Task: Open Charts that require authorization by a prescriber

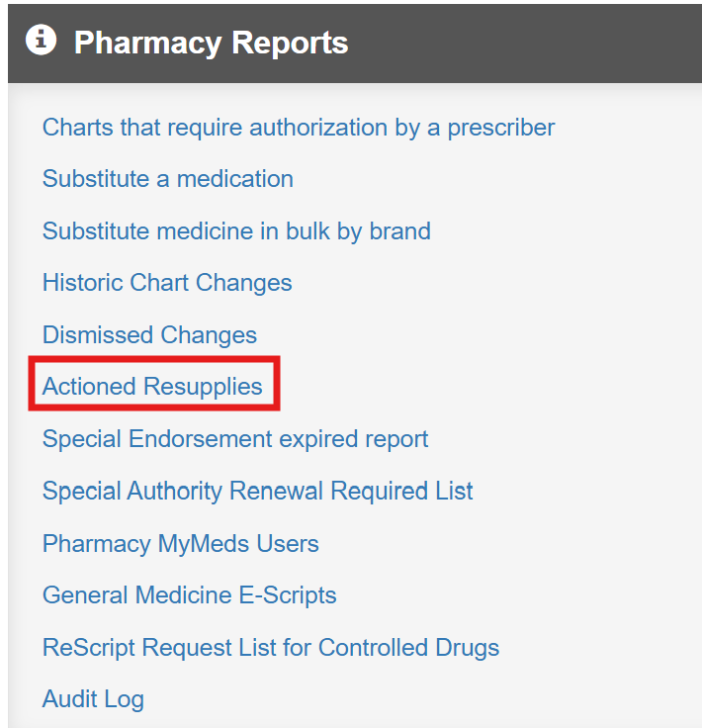Action: coord(299,128)
